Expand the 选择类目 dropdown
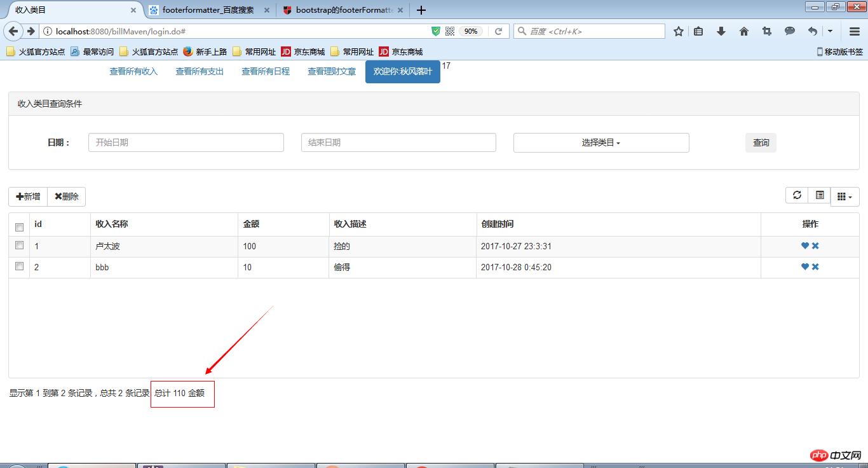The height and width of the screenshot is (468, 868). click(x=601, y=142)
